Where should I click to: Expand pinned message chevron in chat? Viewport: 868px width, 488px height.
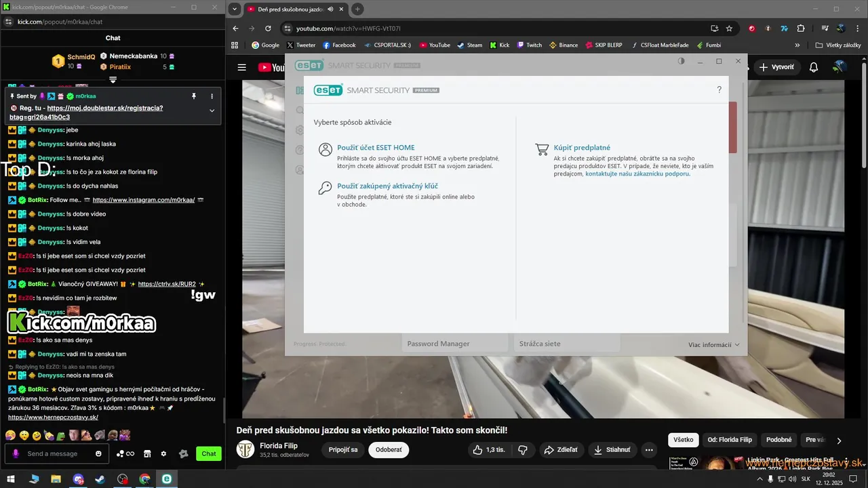[212, 110]
